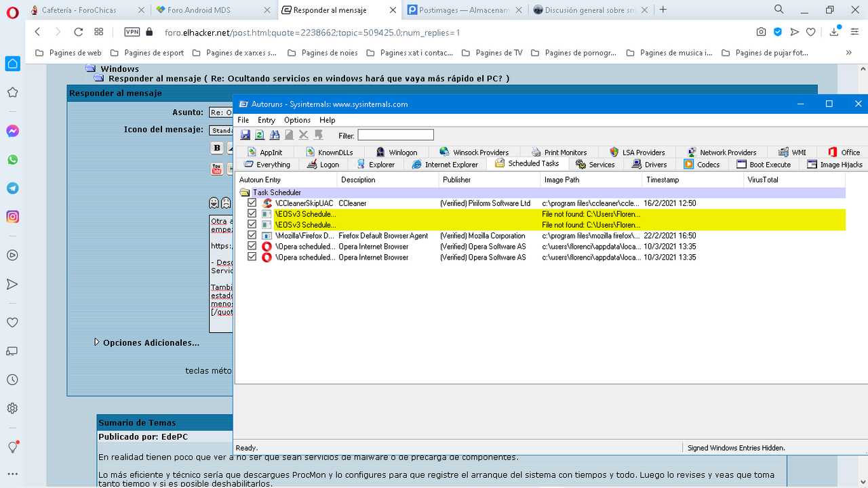Open the Icono del mensaje dropdown
Viewport: 868px width, 488px height.
point(221,130)
